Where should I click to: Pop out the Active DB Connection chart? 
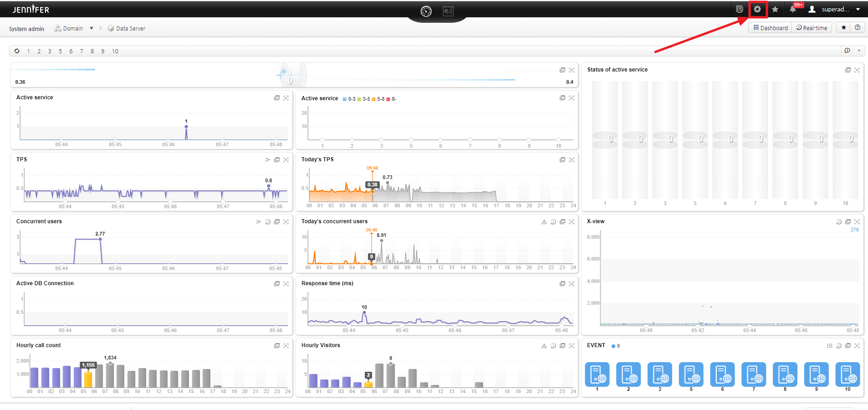tap(276, 284)
